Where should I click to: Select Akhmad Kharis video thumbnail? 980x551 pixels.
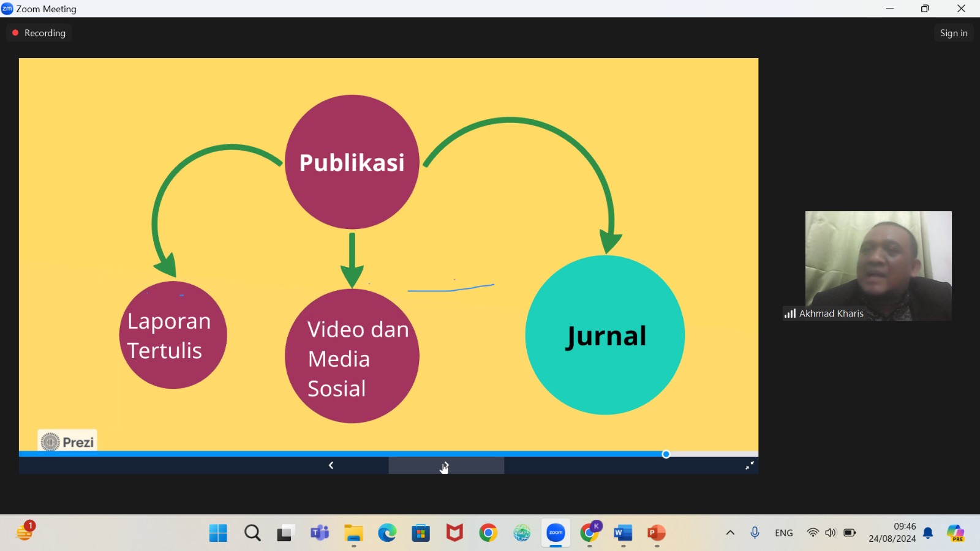click(878, 266)
